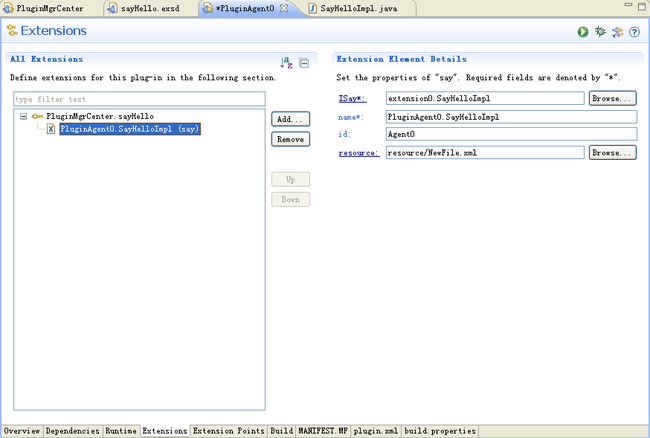Focus the type filter text field
This screenshot has width=650, height=438.
point(139,99)
